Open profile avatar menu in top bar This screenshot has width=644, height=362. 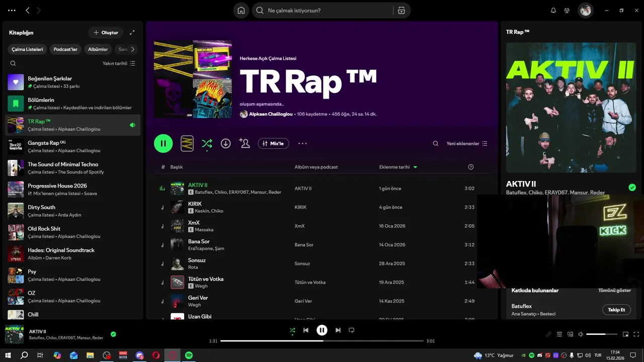(x=585, y=11)
